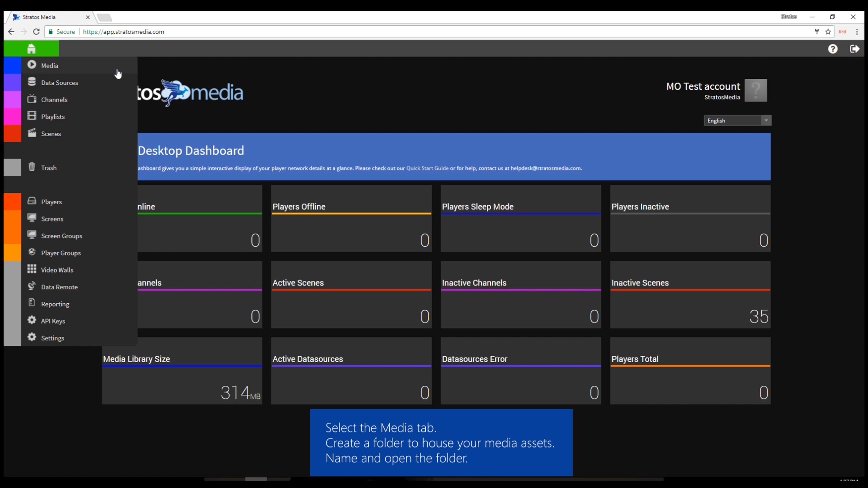Click the Datasources Error tile

[521, 371]
